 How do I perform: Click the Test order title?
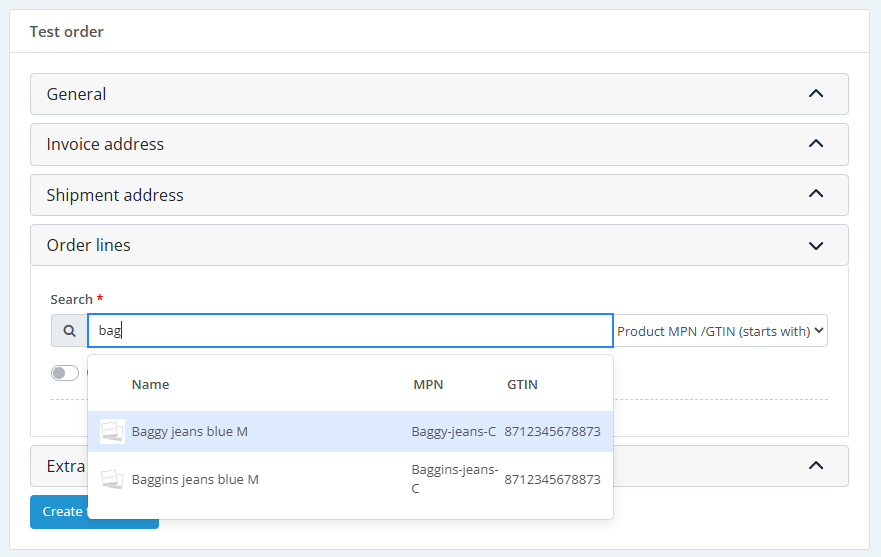[67, 31]
